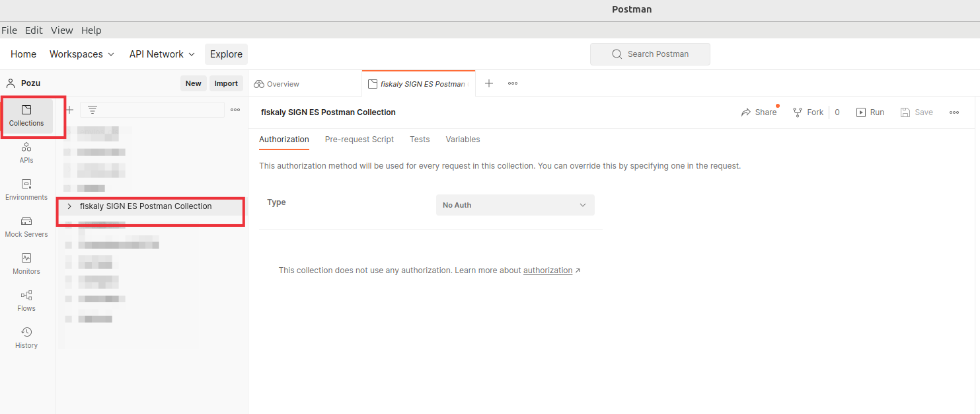Switch to the Pre-request Script tab
Image resolution: width=980 pixels, height=414 pixels.
[359, 140]
